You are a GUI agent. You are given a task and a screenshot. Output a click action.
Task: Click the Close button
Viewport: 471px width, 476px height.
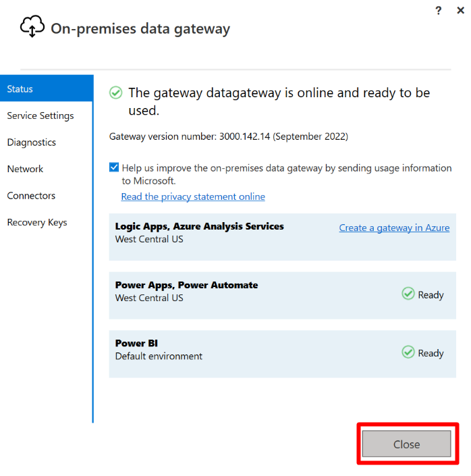click(407, 444)
